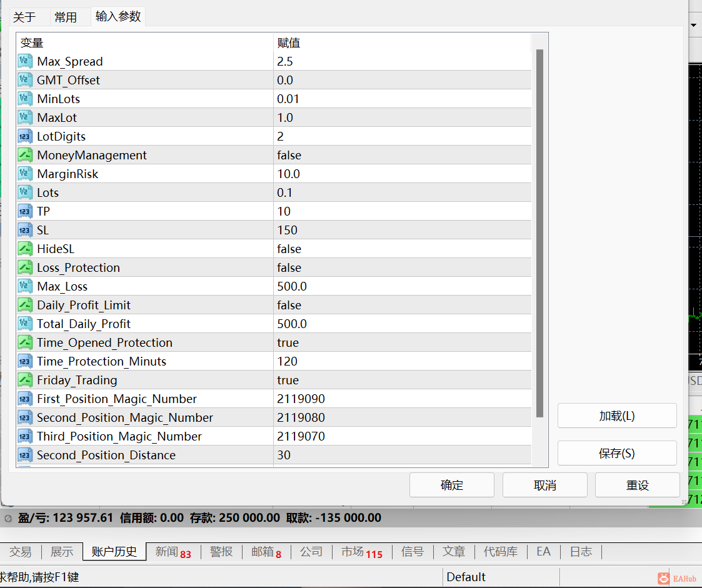The image size is (702, 588).
Task: Click the LotDigits integer icon
Action: (x=25, y=136)
